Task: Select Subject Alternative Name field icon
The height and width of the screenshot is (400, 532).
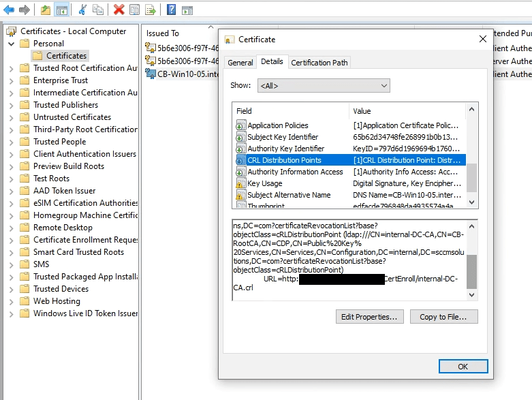Action: click(x=240, y=195)
